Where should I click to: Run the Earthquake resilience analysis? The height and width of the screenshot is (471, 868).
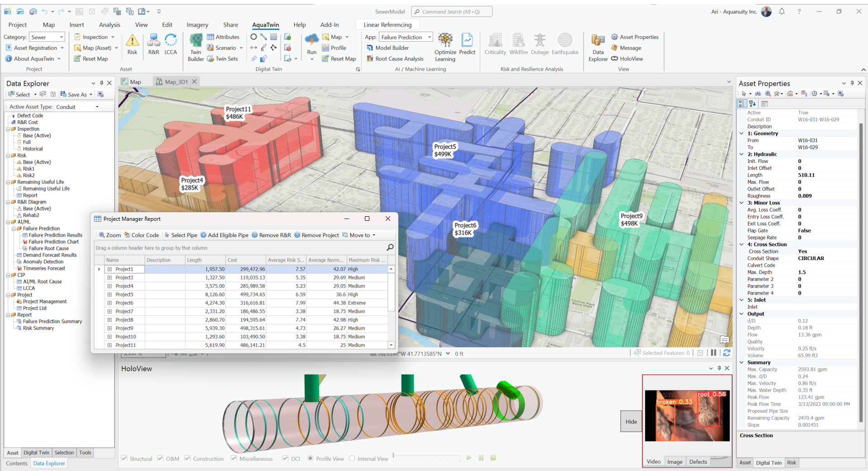[x=565, y=44]
